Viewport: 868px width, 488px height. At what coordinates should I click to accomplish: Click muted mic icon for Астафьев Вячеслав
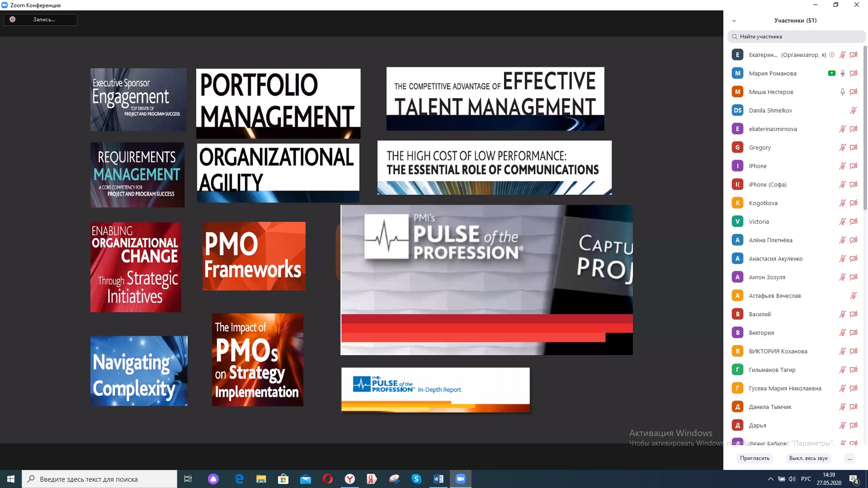(x=854, y=296)
